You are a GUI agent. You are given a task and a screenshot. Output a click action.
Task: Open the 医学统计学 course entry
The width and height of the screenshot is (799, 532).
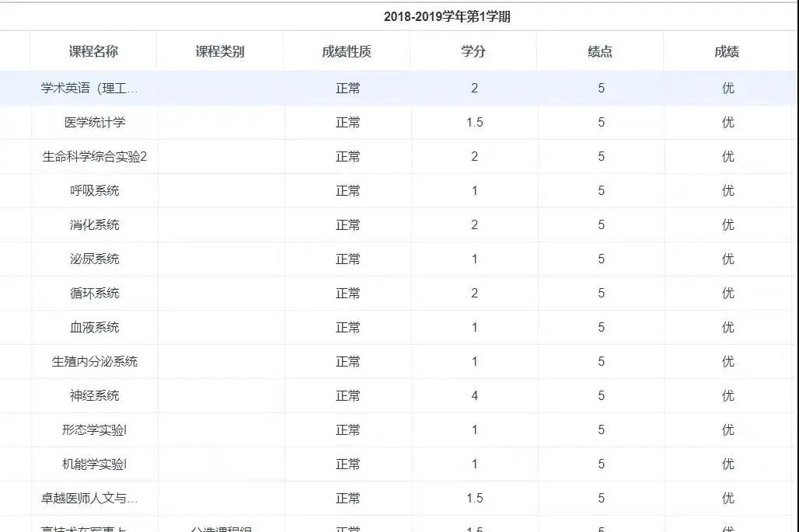[x=95, y=123]
